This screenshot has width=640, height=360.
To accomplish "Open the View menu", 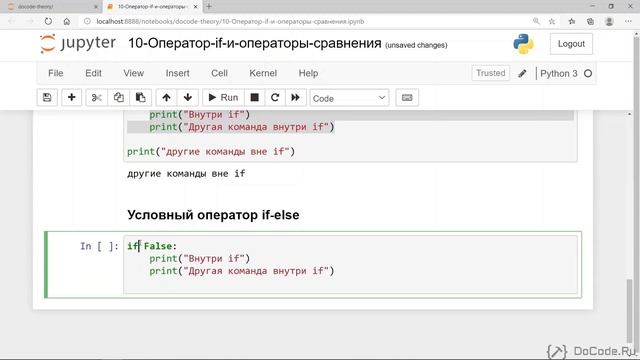I will (x=133, y=73).
